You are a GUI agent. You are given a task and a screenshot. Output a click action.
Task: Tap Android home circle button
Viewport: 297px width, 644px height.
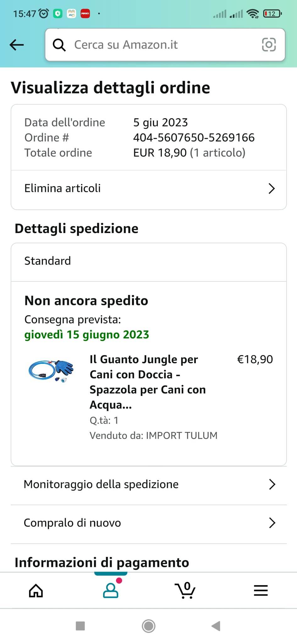[149, 626]
